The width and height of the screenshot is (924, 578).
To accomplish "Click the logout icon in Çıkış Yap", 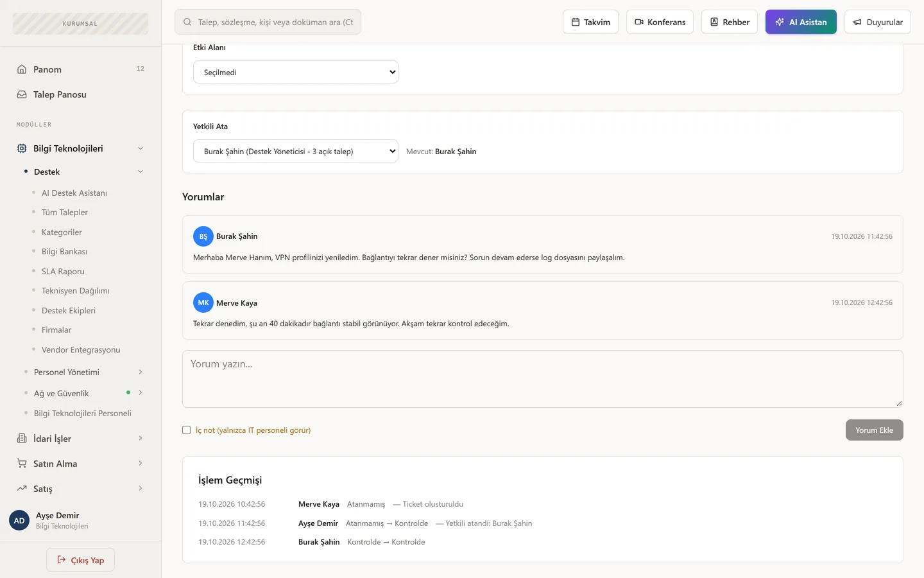I will pyautogui.click(x=62, y=560).
